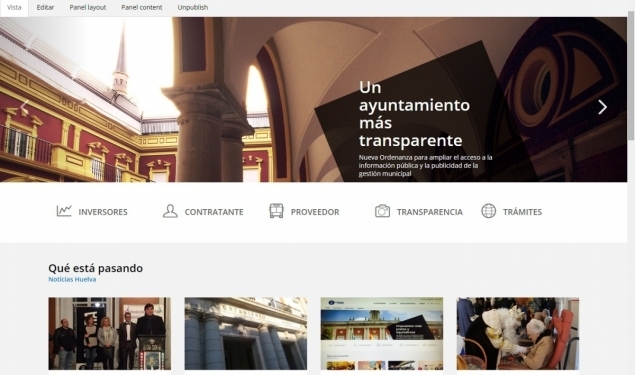Screen dimensions: 635x375
Task: Open news thumbnail with man at podium
Action: [110, 334]
